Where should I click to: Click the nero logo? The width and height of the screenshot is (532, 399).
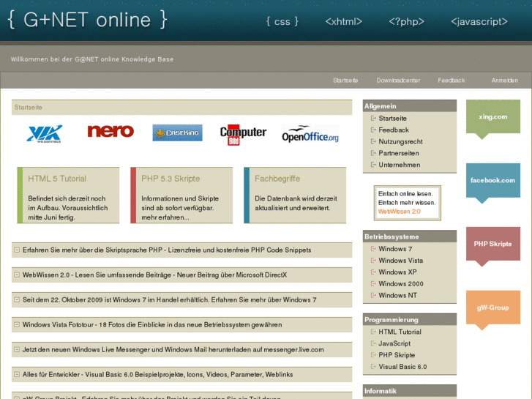(110, 131)
